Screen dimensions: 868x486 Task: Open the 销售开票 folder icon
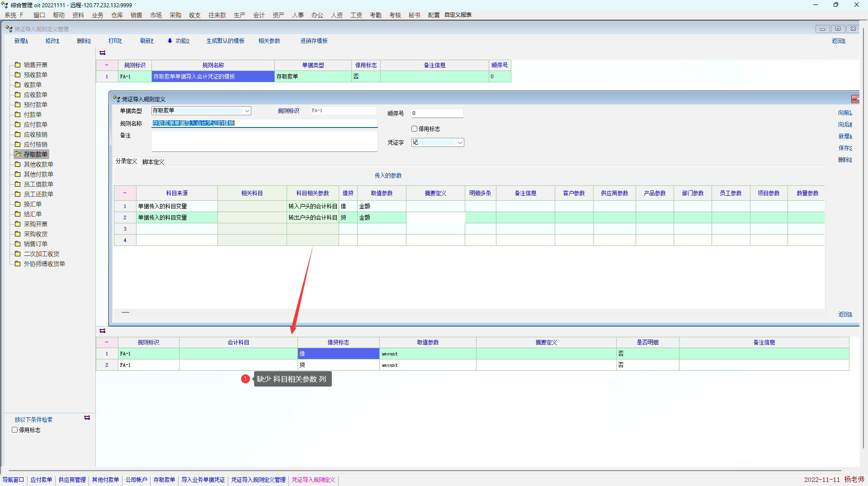[x=18, y=65]
